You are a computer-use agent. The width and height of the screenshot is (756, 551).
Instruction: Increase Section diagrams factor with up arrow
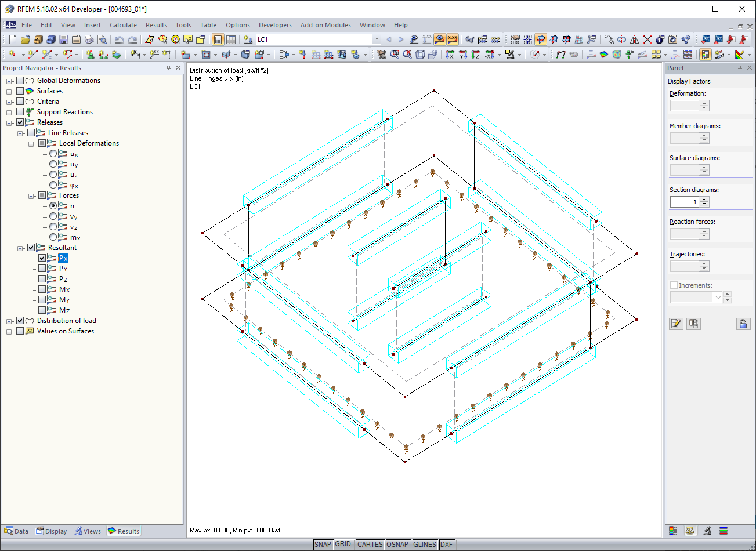click(x=704, y=200)
